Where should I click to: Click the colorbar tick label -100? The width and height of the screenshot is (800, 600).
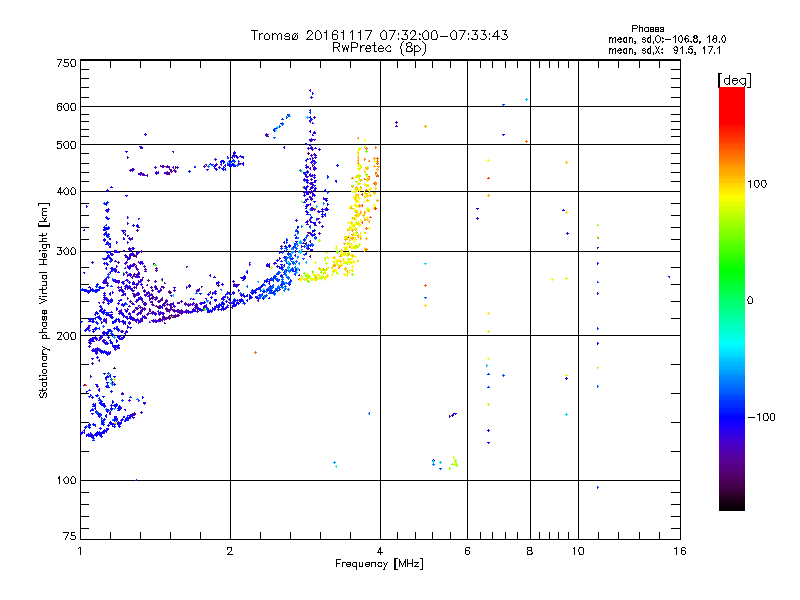pyautogui.click(x=761, y=417)
